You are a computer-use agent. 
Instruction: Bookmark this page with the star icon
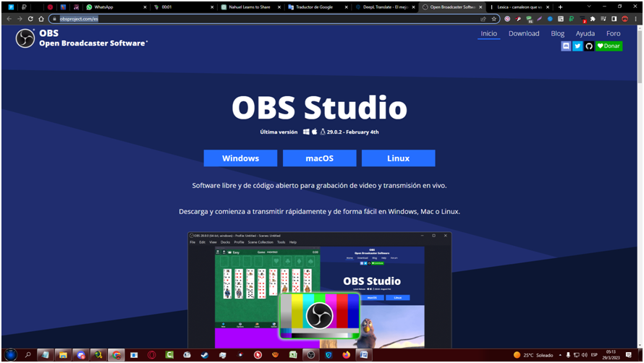tap(493, 19)
